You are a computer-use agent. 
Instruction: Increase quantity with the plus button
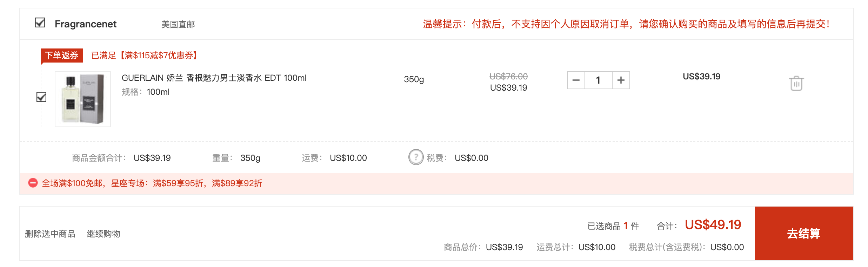point(621,80)
